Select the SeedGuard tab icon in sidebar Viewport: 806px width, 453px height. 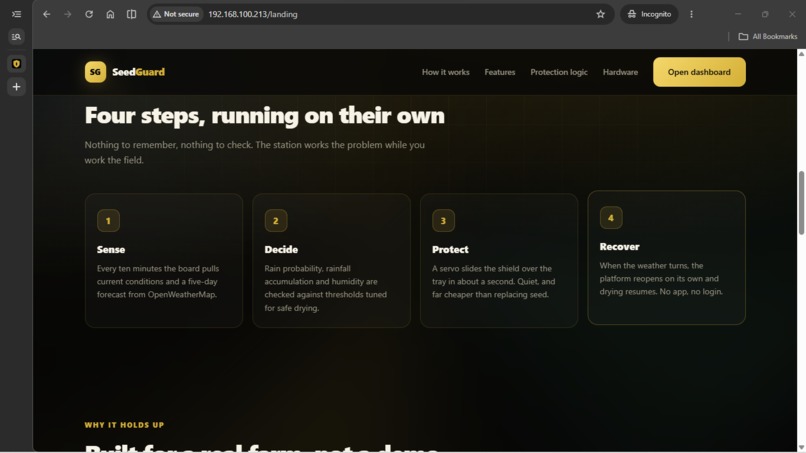(16, 64)
